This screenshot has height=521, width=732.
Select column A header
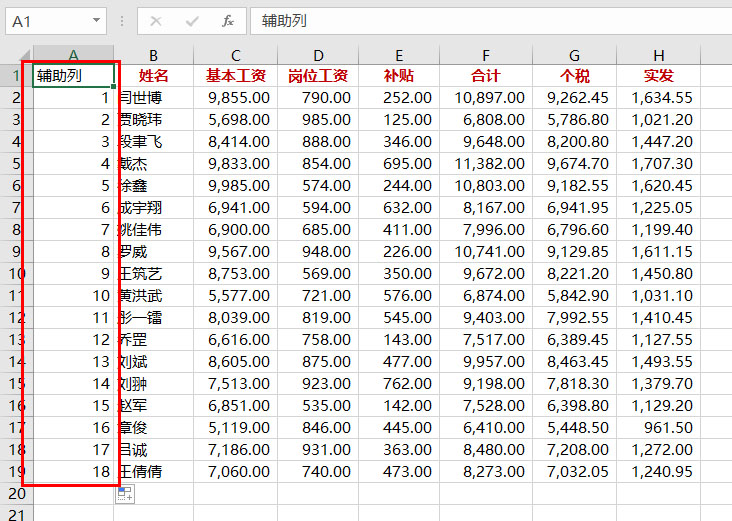[73, 55]
